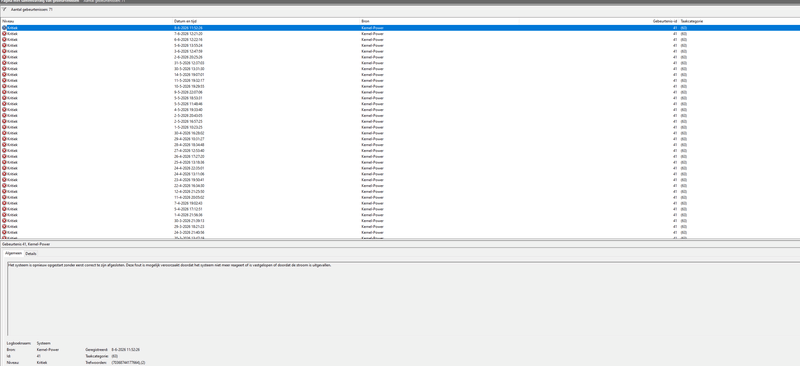The image size is (800, 366).
Task: Select the date cell 24-4-2026 13:11:06
Action: (189, 174)
